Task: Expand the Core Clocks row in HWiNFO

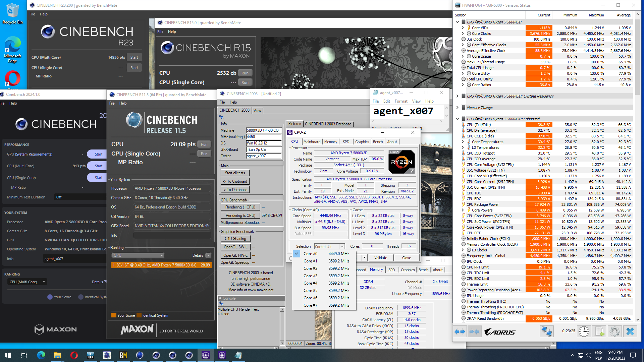Action: (463, 34)
